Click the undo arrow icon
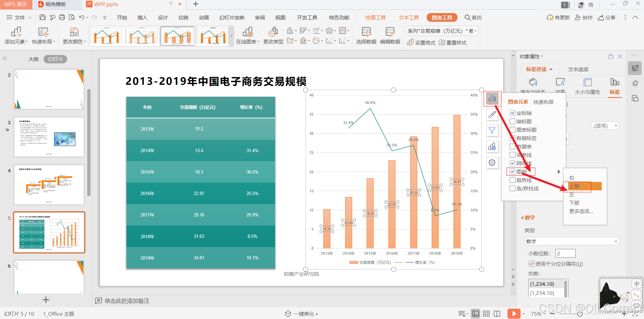644x319 pixels. (x=82, y=17)
